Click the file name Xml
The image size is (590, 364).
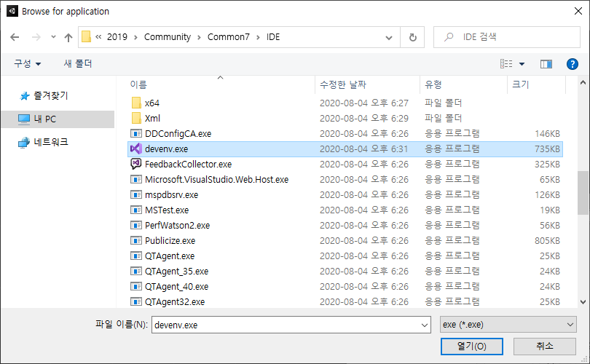click(152, 119)
